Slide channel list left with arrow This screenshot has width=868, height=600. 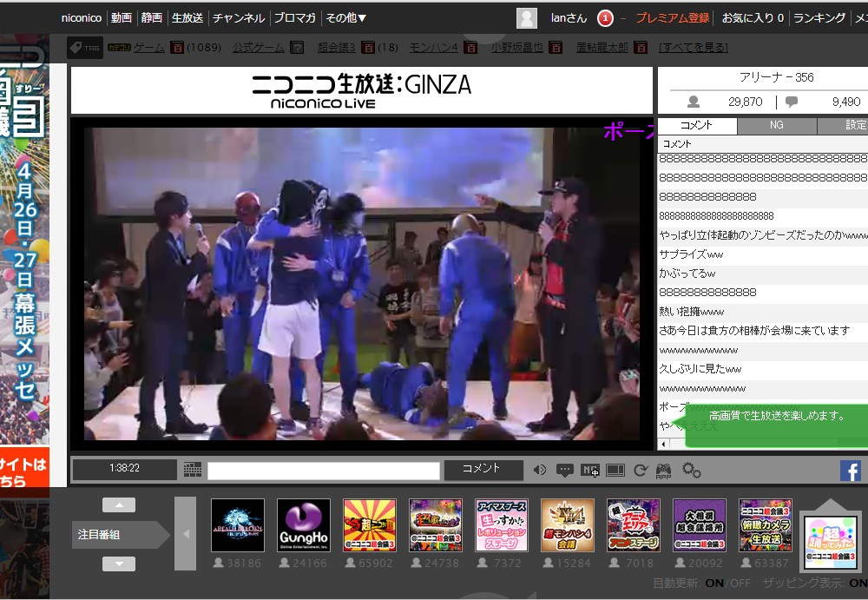pyautogui.click(x=186, y=533)
